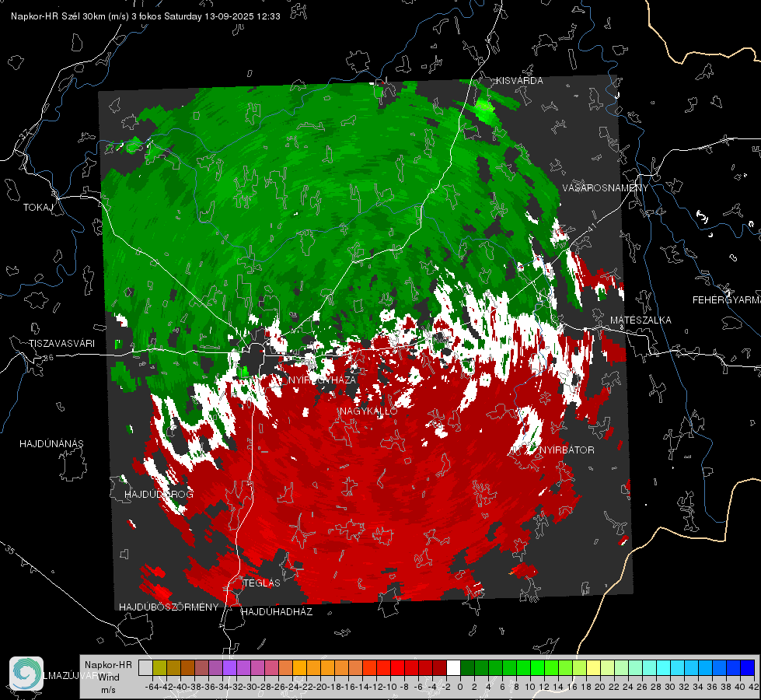Image resolution: width=761 pixels, height=700 pixels.
Task: Pick the gray legend swatch above -64
Action: (145, 667)
